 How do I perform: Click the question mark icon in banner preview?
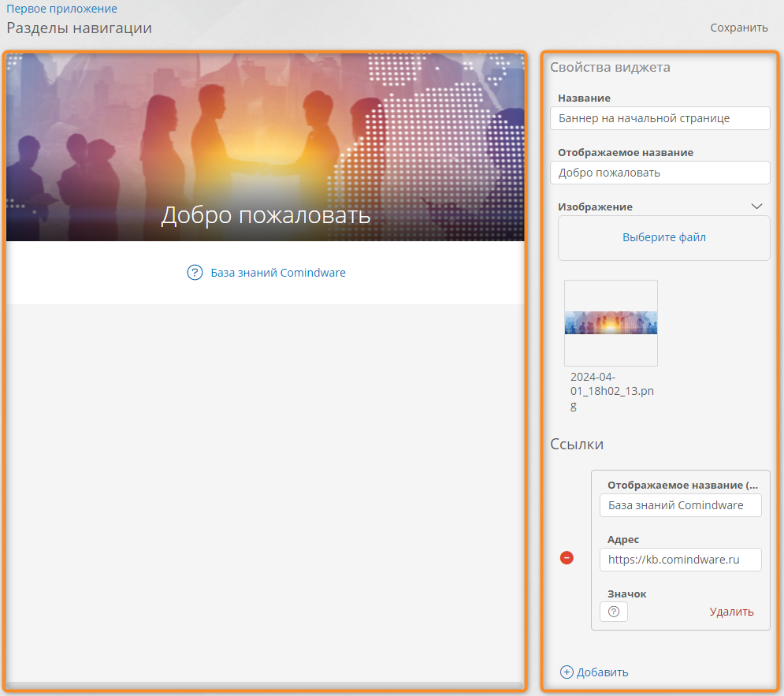coord(195,273)
